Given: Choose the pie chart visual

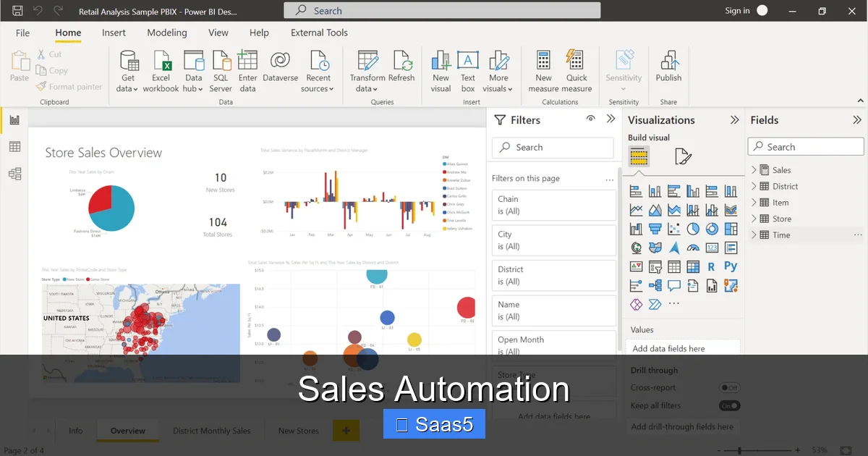Looking at the screenshot, I should tap(693, 229).
